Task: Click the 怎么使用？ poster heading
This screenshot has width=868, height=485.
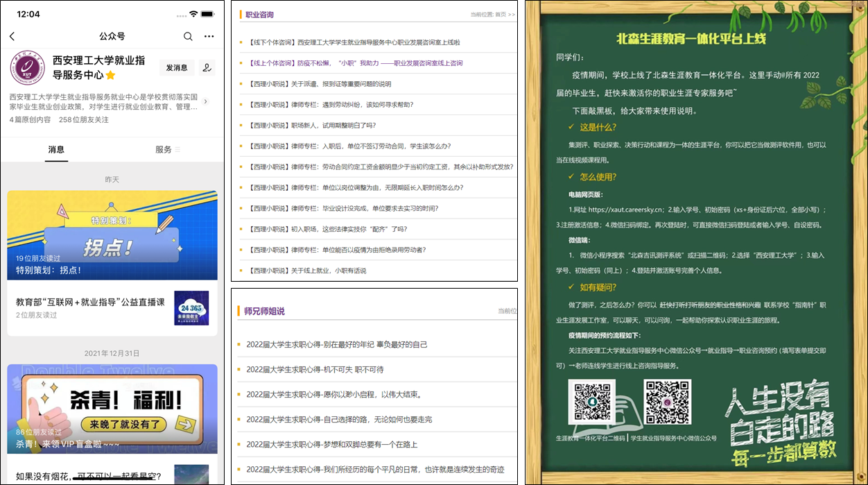Action: point(598,177)
